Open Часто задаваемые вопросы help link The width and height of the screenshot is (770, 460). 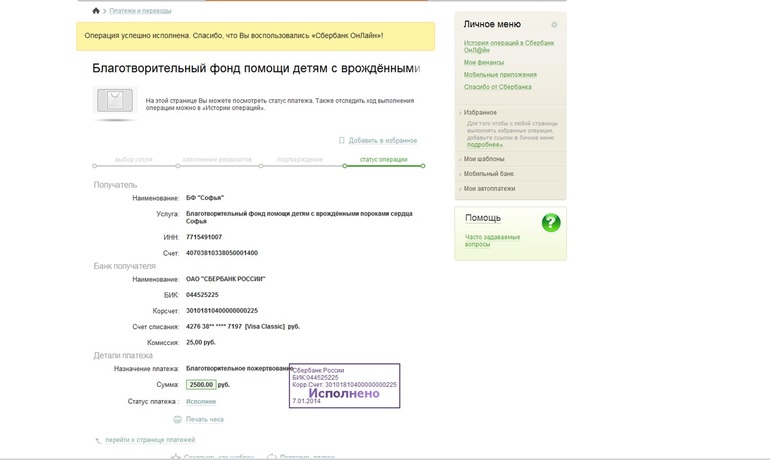pos(492,241)
